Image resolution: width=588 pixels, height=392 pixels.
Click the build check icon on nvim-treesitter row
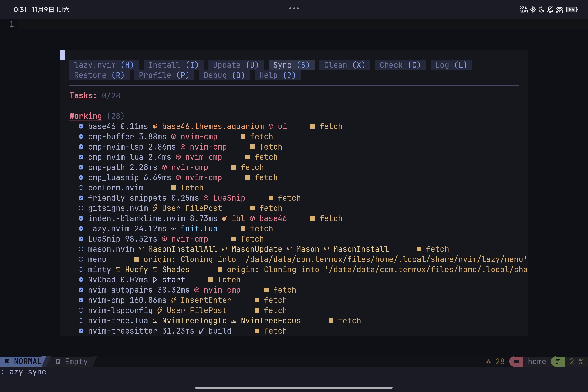(201, 331)
